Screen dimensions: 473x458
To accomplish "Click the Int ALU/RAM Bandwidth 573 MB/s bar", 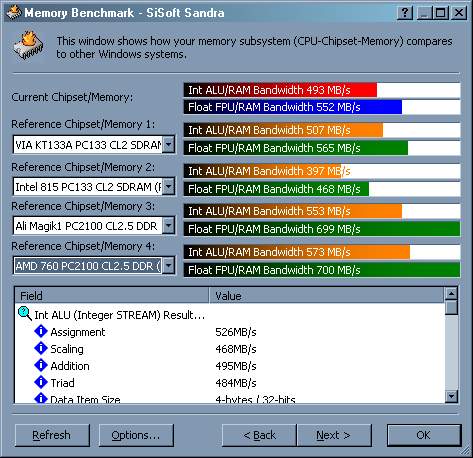I will (x=322, y=252).
